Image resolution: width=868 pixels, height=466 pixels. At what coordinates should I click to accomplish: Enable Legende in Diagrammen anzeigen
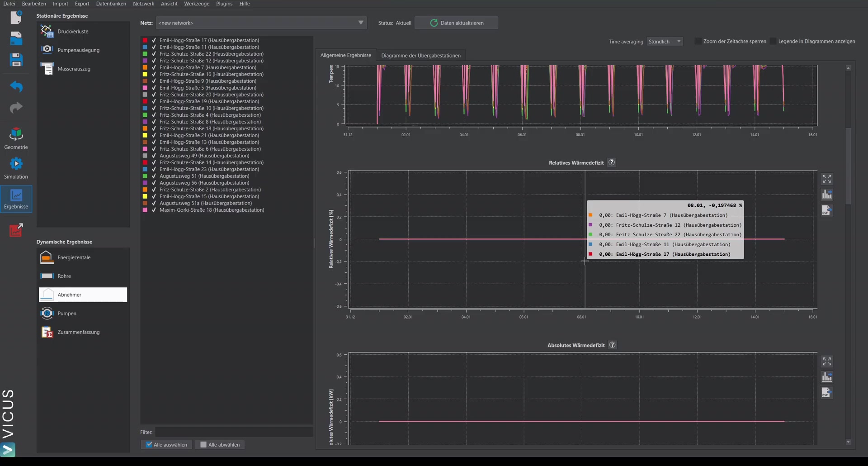[x=773, y=41]
